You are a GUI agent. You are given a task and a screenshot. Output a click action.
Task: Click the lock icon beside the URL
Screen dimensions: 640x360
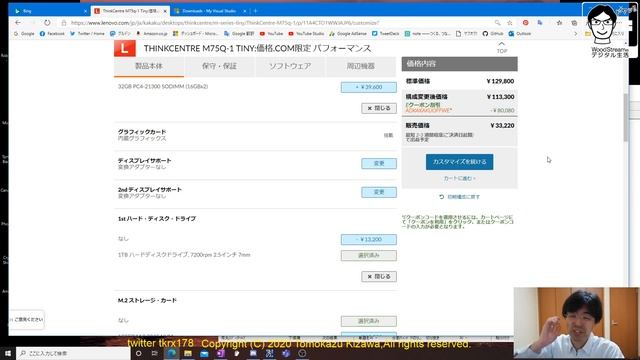pos(64,23)
